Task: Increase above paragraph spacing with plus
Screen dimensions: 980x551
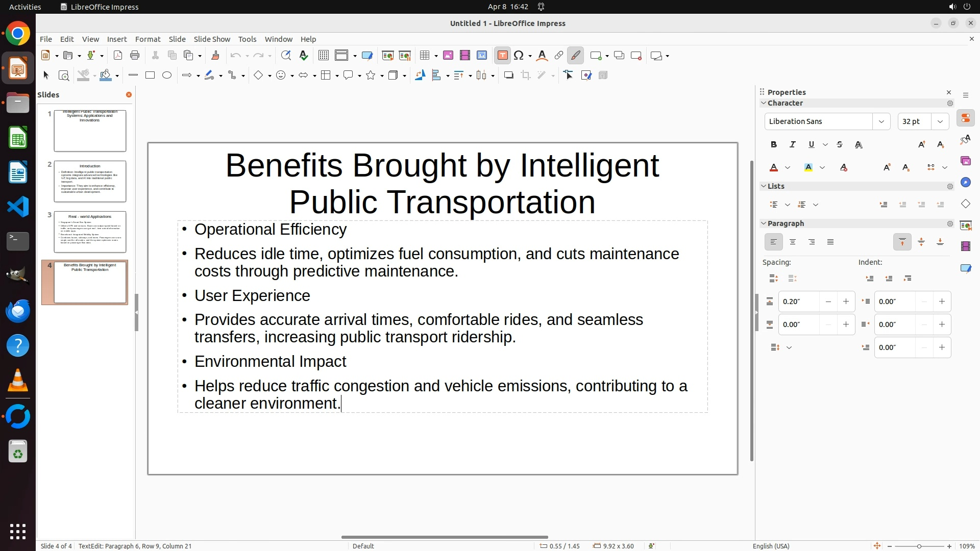Action: (x=846, y=302)
